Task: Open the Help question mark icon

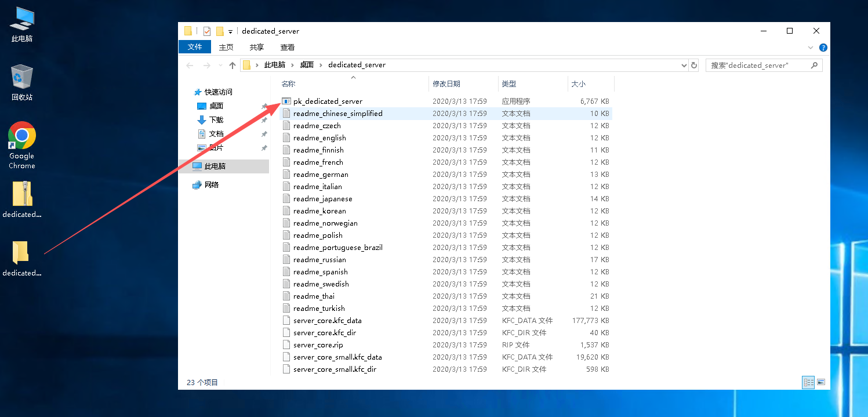Action: coord(823,48)
